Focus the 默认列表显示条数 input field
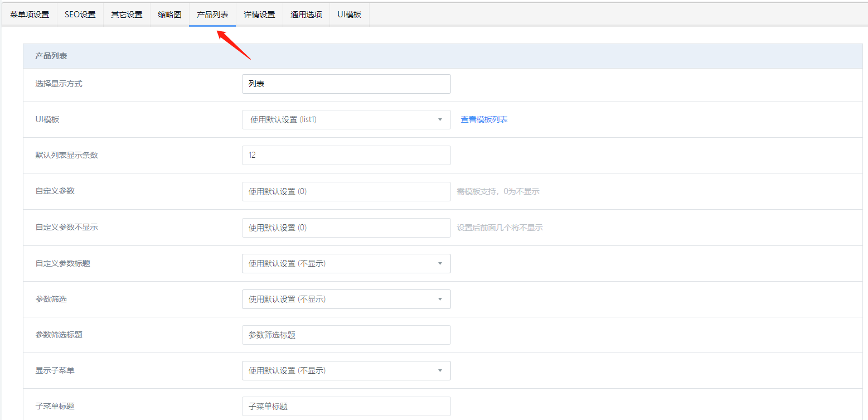The height and width of the screenshot is (420, 868). click(x=346, y=156)
